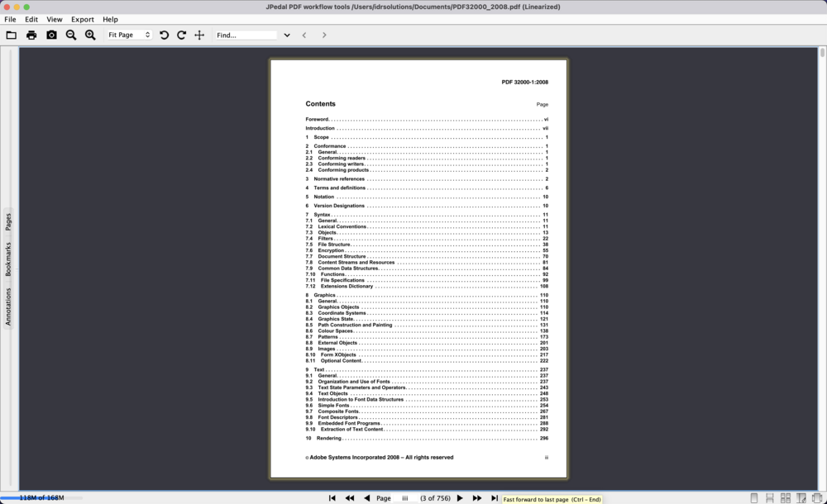Click the page number input field
This screenshot has height=504, width=827.
(x=404, y=497)
